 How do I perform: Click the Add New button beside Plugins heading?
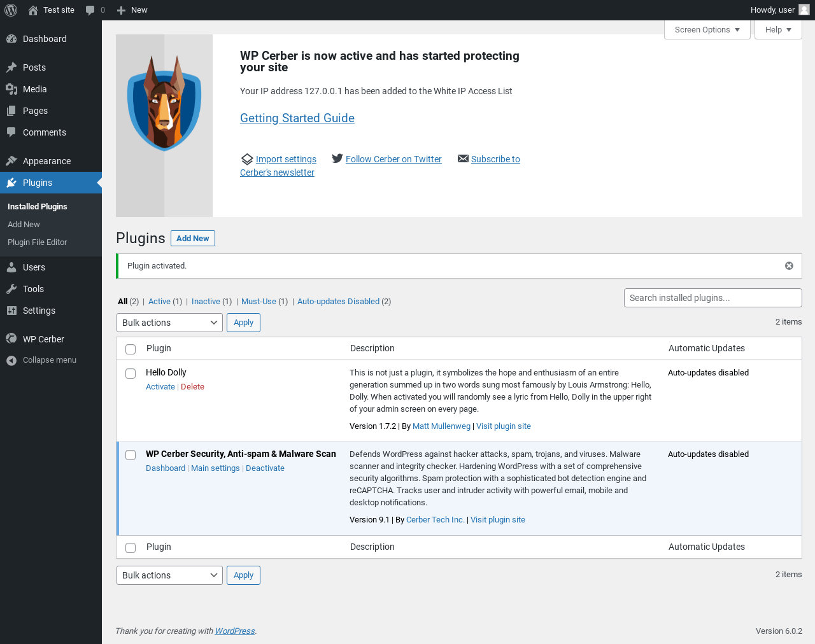point(193,238)
